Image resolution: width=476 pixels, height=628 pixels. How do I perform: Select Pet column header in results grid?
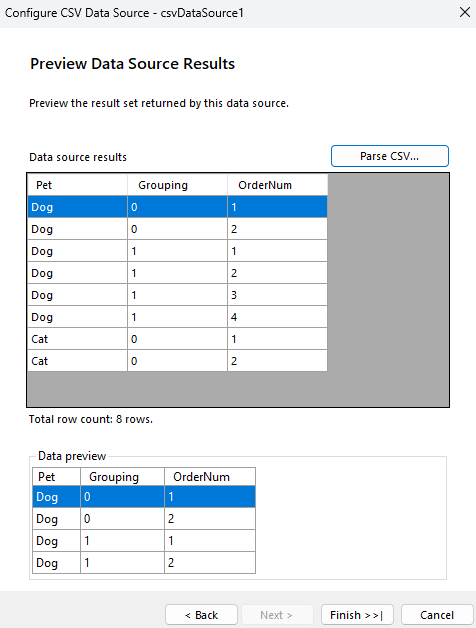click(77, 185)
